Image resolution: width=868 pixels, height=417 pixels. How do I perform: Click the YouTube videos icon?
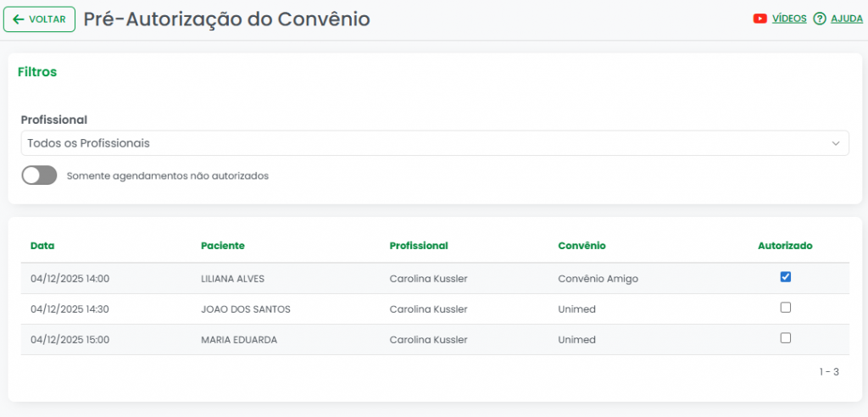(x=760, y=19)
